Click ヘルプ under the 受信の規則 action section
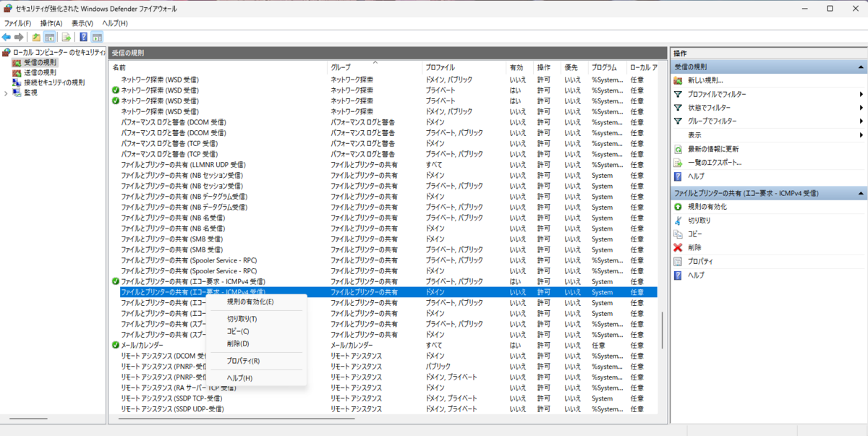Screen dimensions: 868x436 pos(696,176)
